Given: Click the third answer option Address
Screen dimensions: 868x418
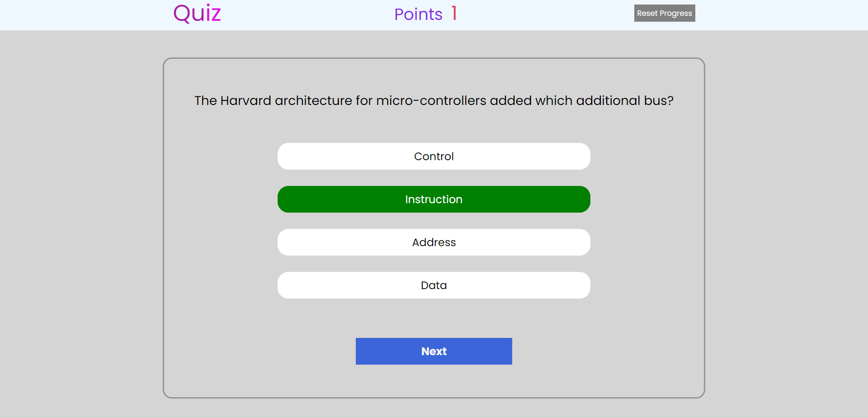Looking at the screenshot, I should pos(434,242).
